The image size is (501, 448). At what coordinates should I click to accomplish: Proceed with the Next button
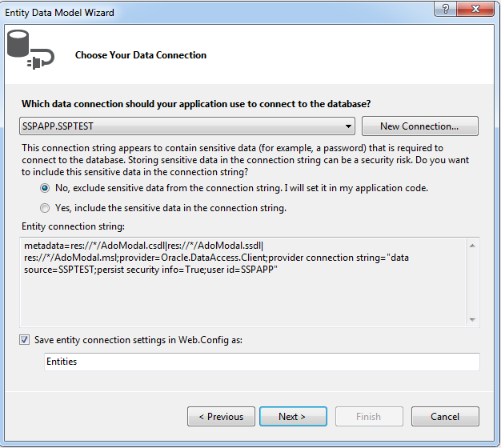coord(292,417)
